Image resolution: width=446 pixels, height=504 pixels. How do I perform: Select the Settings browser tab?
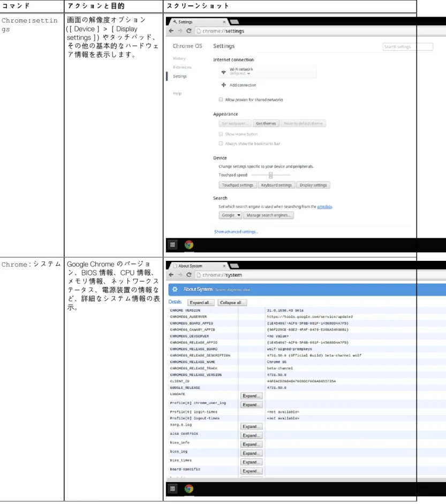pos(198,22)
